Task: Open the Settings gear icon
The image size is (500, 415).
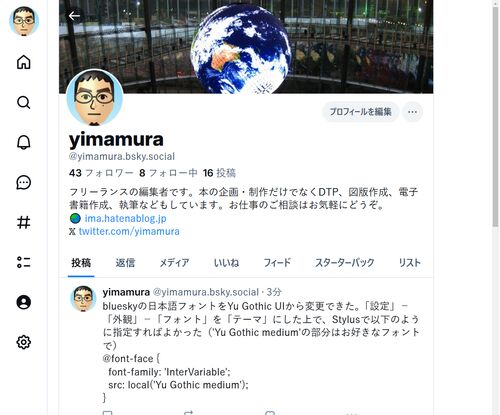Action: click(x=24, y=342)
